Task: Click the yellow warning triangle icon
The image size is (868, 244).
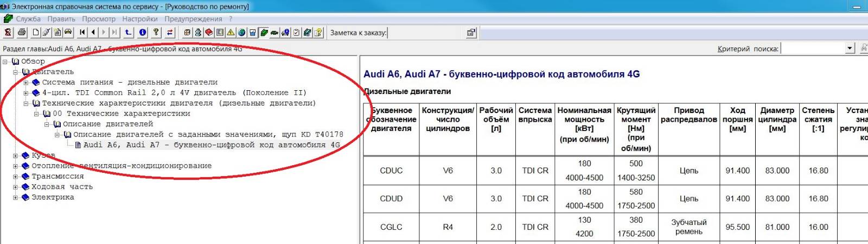Action: pyautogui.click(x=231, y=32)
